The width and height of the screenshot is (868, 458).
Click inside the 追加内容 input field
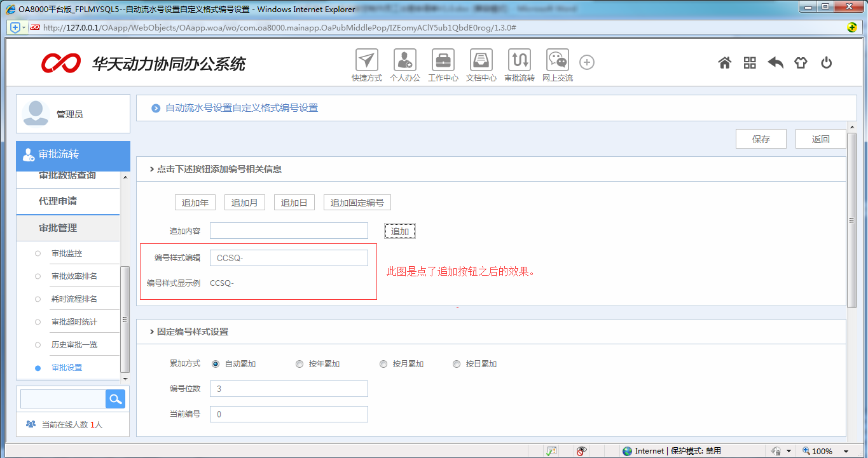(289, 230)
